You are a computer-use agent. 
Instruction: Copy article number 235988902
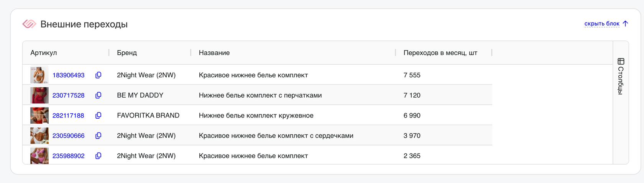point(98,156)
